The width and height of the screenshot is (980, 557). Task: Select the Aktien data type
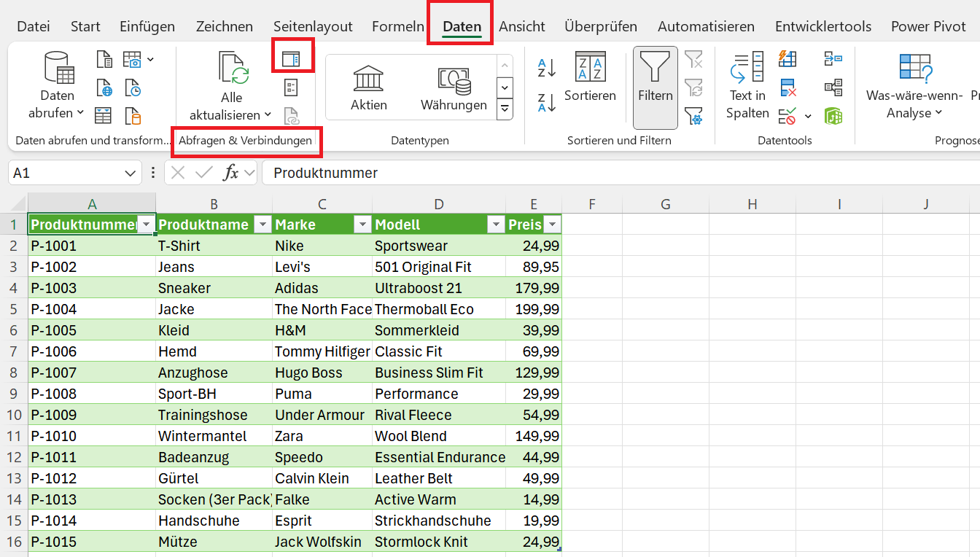tap(369, 87)
